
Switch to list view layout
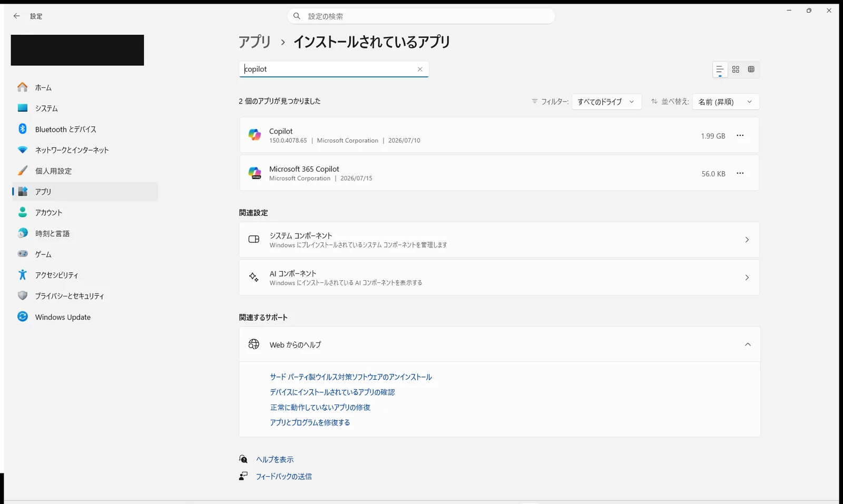click(720, 70)
